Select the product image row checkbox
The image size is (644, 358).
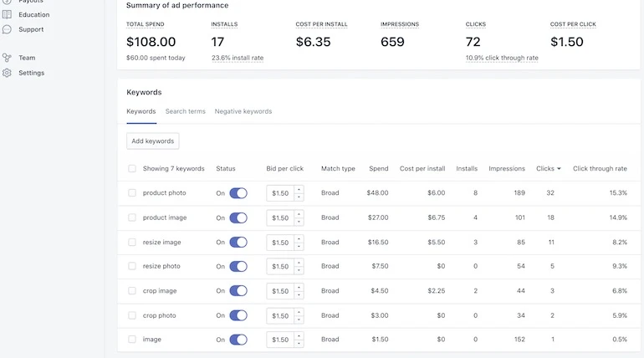tap(132, 217)
